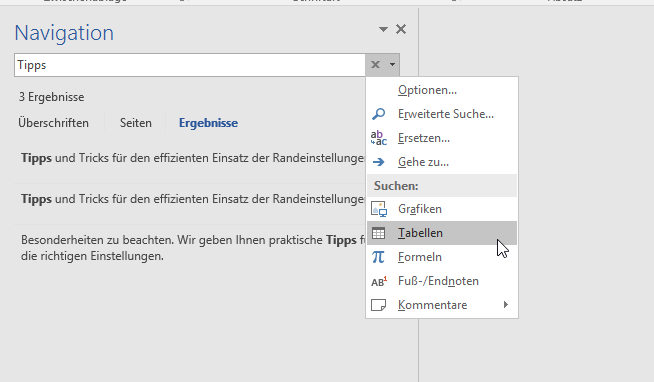Click the Formeln pi icon
The height and width of the screenshot is (382, 654).
(378, 257)
